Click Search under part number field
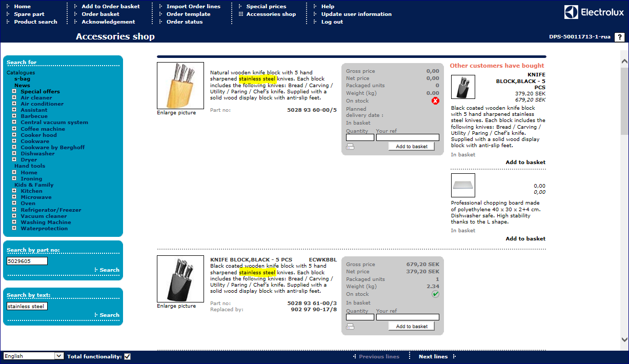This screenshot has height=364, width=629. pos(109,270)
